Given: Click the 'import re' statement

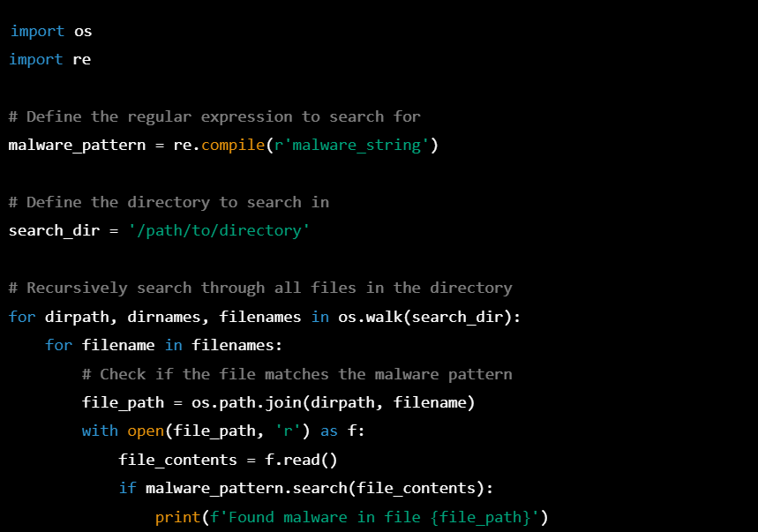Looking at the screenshot, I should point(49,59).
